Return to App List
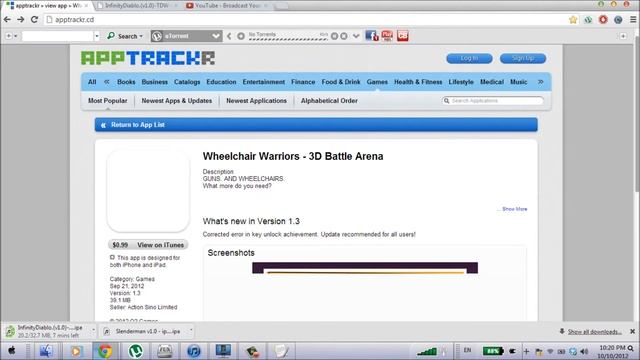Image resolution: width=640 pixels, height=360 pixels. pos(138,125)
